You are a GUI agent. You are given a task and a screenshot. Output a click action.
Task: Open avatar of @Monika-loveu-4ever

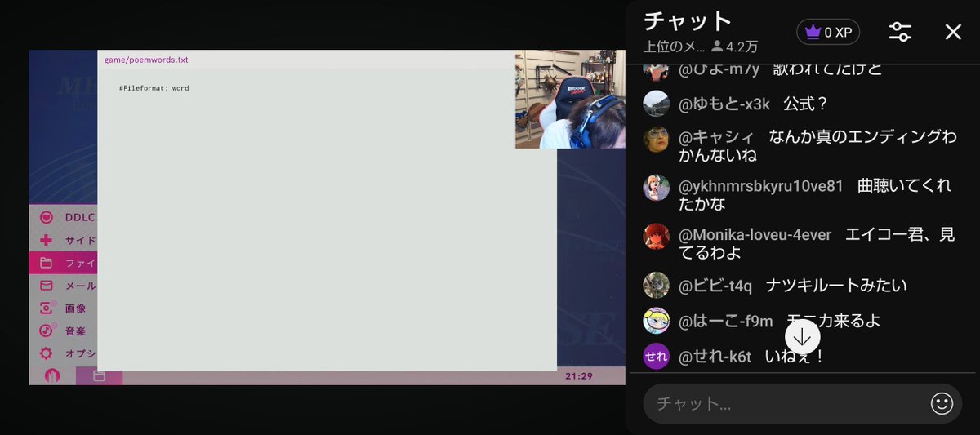[657, 237]
